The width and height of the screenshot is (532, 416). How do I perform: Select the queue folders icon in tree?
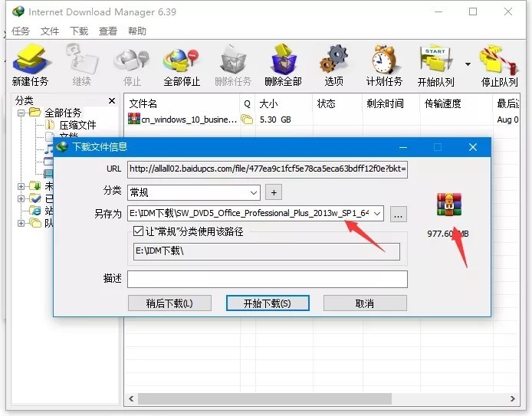[x=35, y=223]
